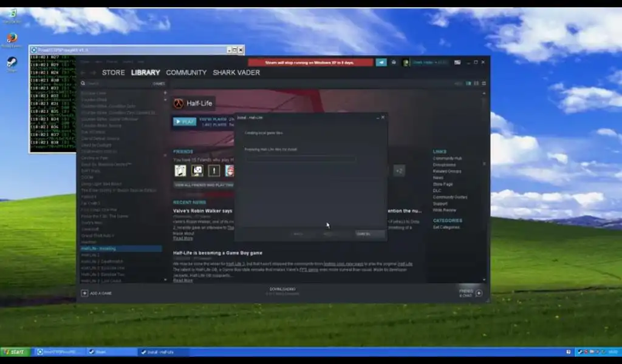
Task: Click the Half-Life lambda logo icon
Action: (179, 103)
